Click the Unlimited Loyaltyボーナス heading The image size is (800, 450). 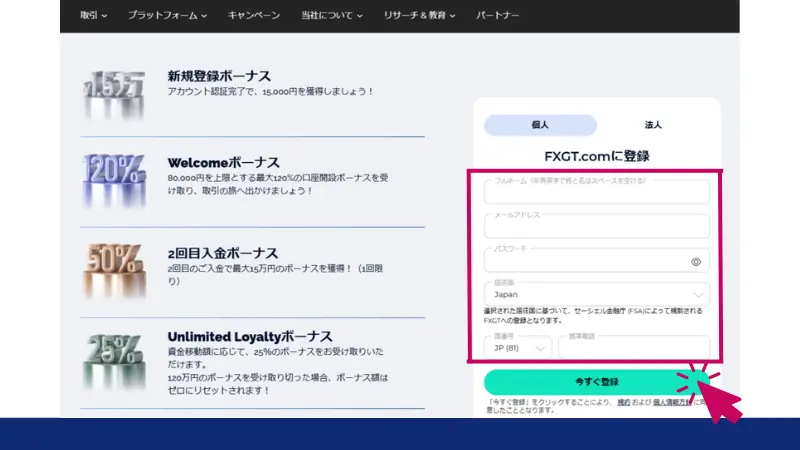point(250,337)
